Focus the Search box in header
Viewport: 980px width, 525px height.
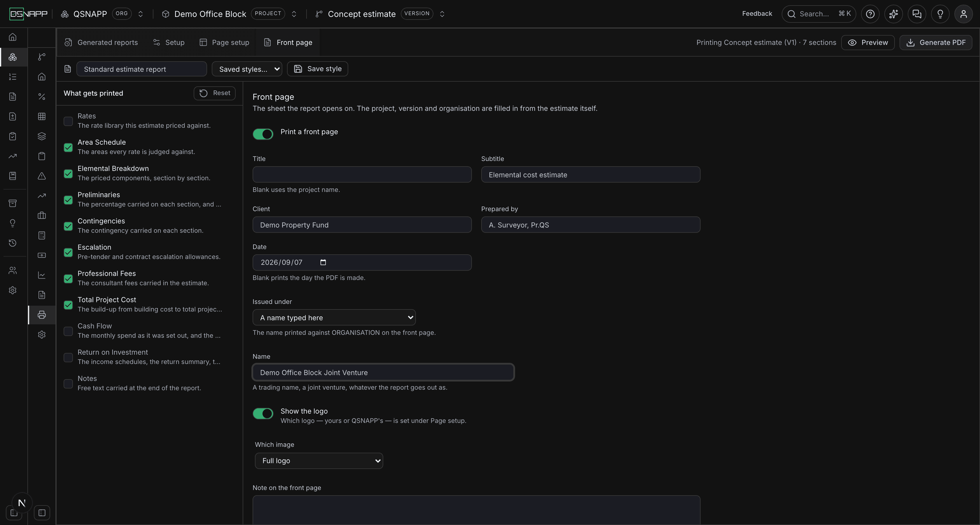point(818,14)
